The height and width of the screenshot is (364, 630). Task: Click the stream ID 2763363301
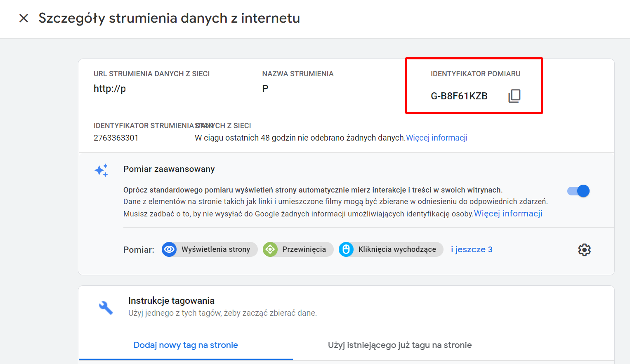(116, 138)
